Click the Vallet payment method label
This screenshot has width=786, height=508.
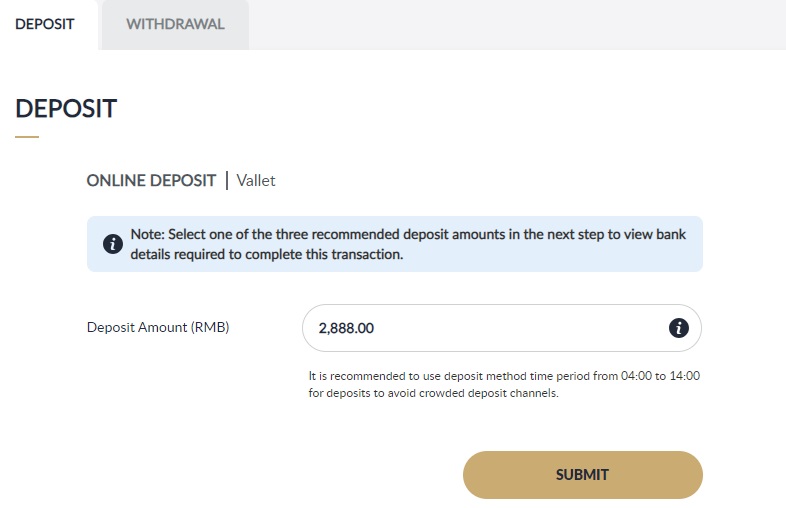256,181
